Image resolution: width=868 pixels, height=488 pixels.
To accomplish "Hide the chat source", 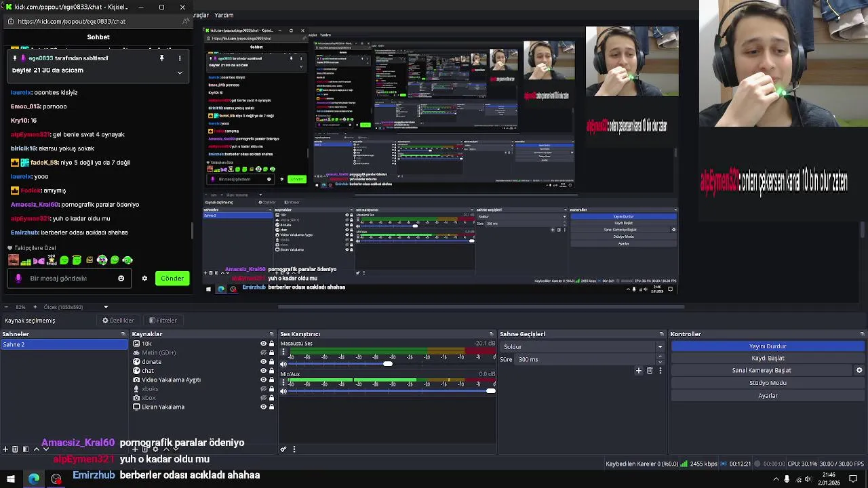I will pyautogui.click(x=263, y=371).
